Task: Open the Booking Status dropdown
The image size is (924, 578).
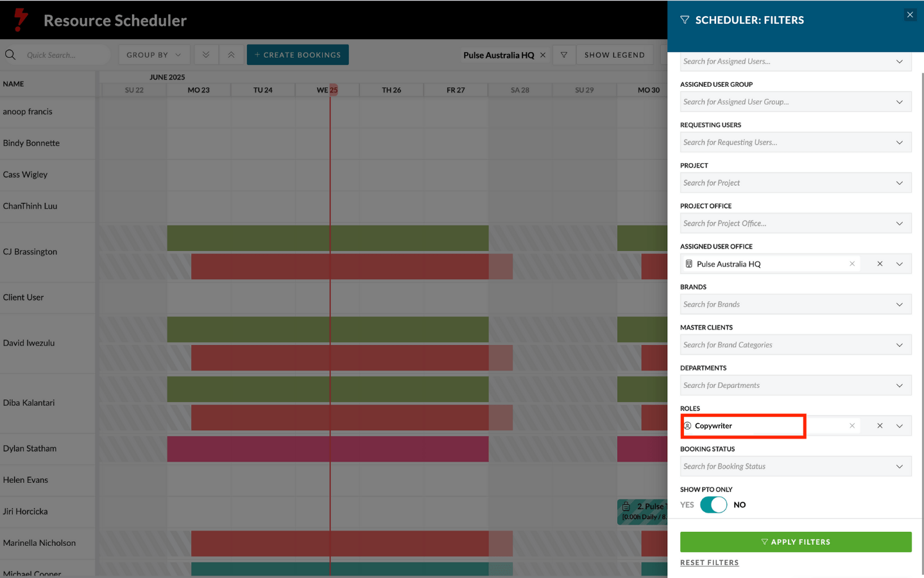Action: (x=899, y=466)
